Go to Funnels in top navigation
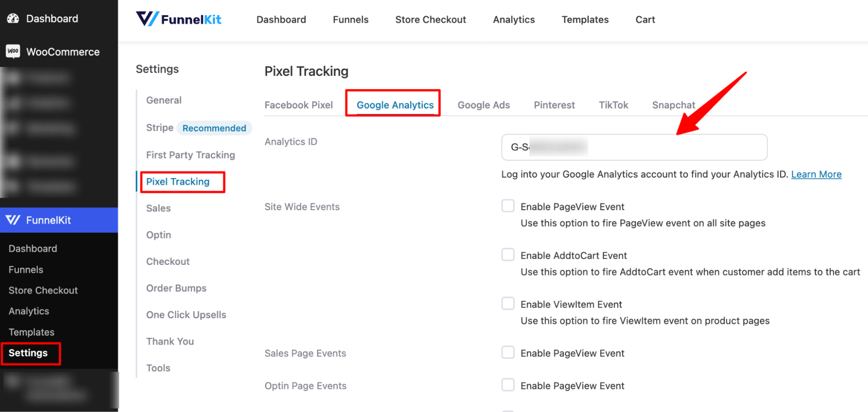Screen dimensions: 868x412 (350, 20)
